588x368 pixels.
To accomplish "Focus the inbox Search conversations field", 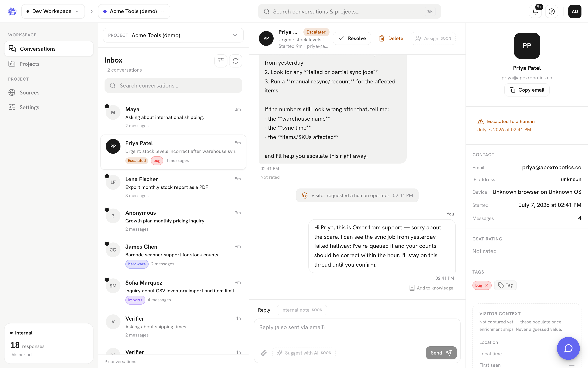I will 173,85.
